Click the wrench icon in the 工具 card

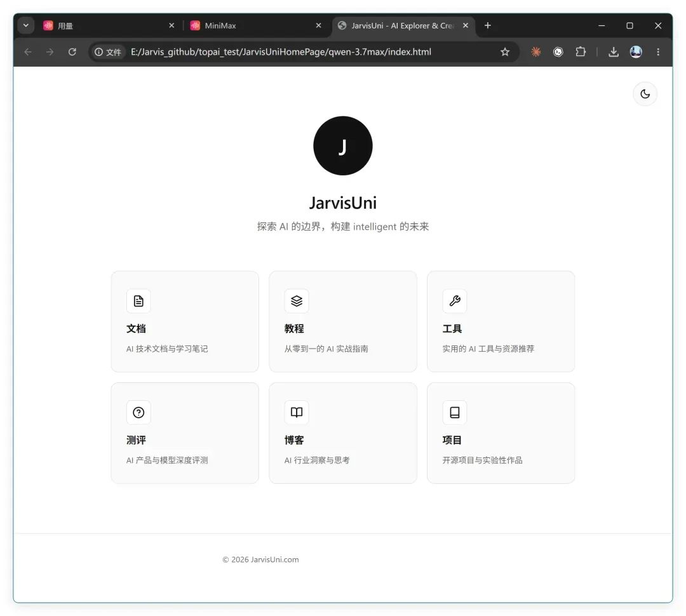point(455,301)
